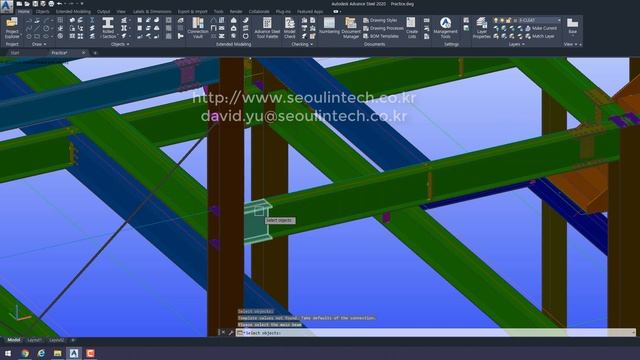Switch to the Extended Modeling ribbon tab
Viewport: 640px width, 360px height.
(x=73, y=11)
